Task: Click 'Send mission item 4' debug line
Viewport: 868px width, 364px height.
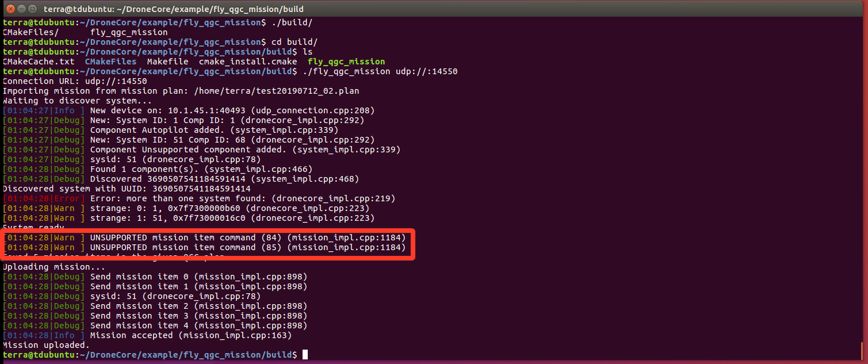Action: tap(155, 325)
